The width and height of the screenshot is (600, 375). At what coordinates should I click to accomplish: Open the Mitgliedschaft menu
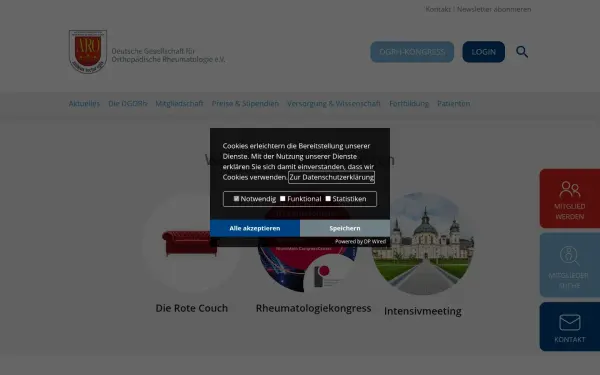tap(179, 103)
